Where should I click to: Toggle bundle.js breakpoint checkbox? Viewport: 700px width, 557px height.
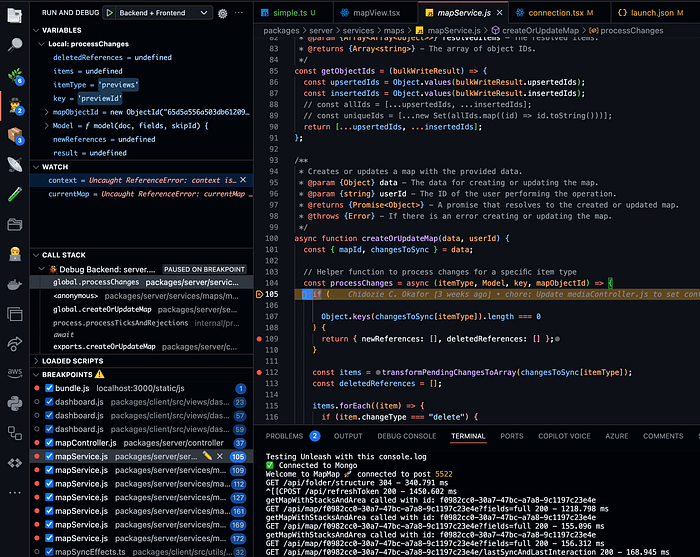click(49, 388)
